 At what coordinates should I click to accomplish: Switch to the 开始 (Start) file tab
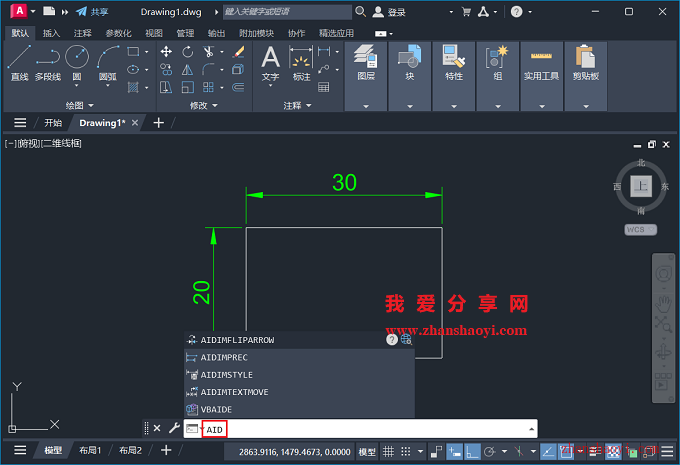pyautogui.click(x=53, y=123)
